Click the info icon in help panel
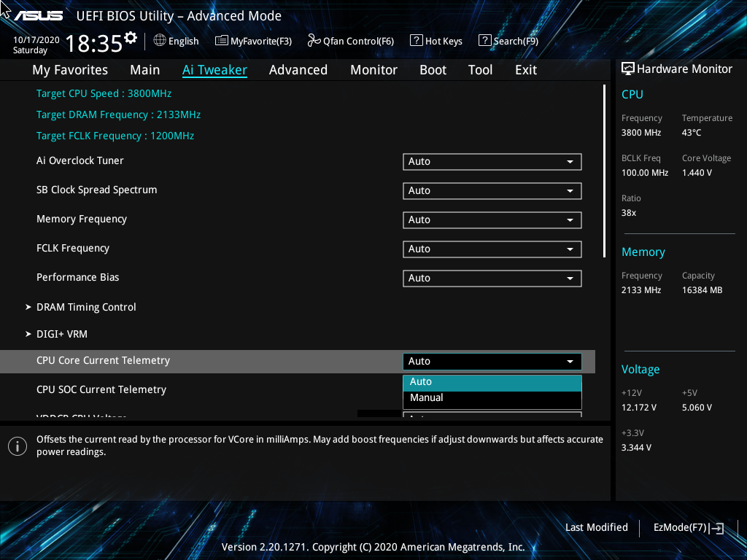Screen dimensions: 747x560 tap(18, 446)
